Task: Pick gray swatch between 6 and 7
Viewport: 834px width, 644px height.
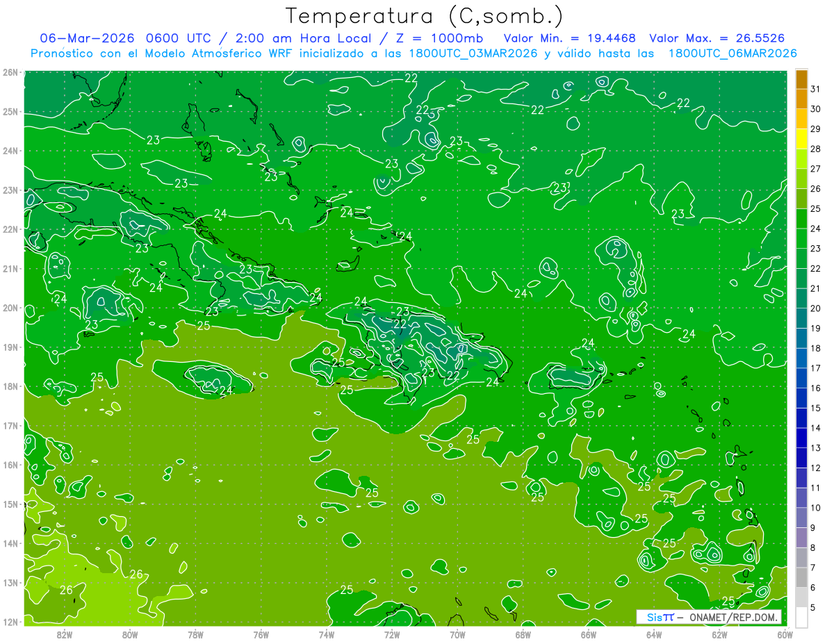Action: pyautogui.click(x=801, y=577)
